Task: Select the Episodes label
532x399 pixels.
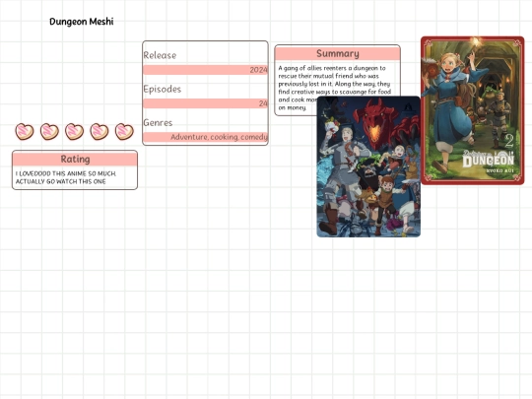Action: point(163,89)
